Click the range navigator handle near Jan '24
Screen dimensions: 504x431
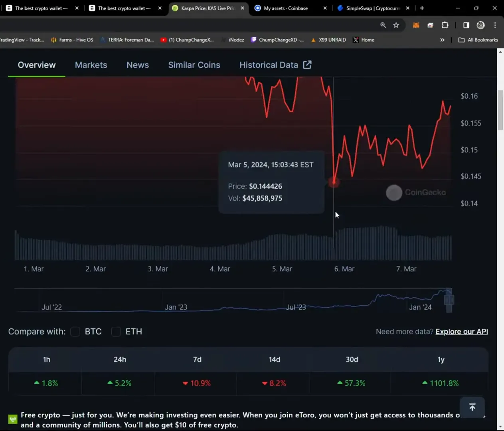(x=449, y=300)
